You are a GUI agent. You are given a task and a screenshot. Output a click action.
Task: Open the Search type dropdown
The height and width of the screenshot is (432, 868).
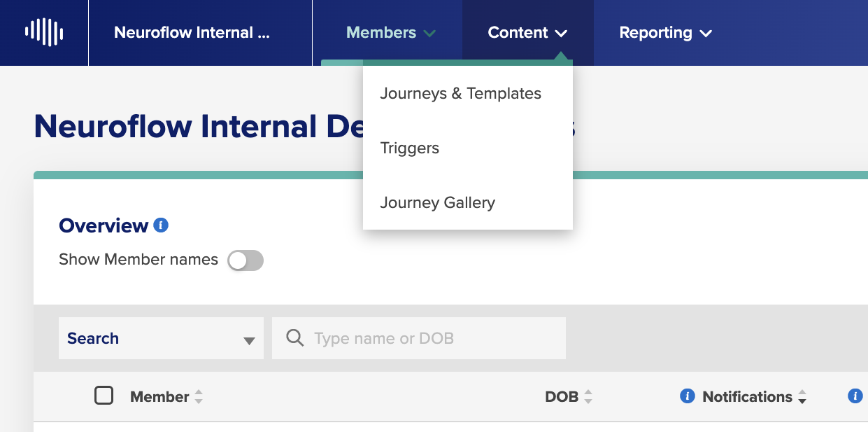point(161,338)
